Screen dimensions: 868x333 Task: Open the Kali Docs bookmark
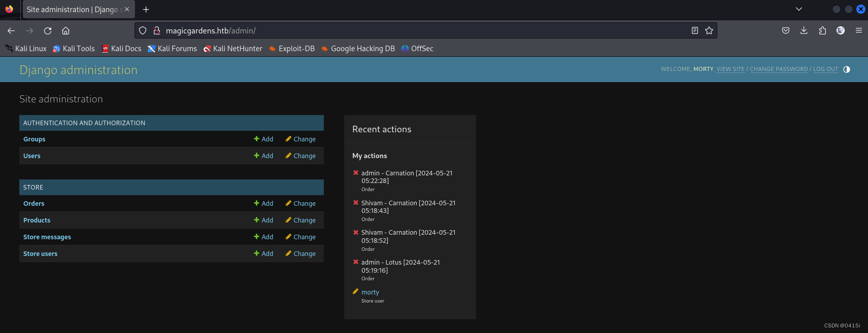(121, 49)
